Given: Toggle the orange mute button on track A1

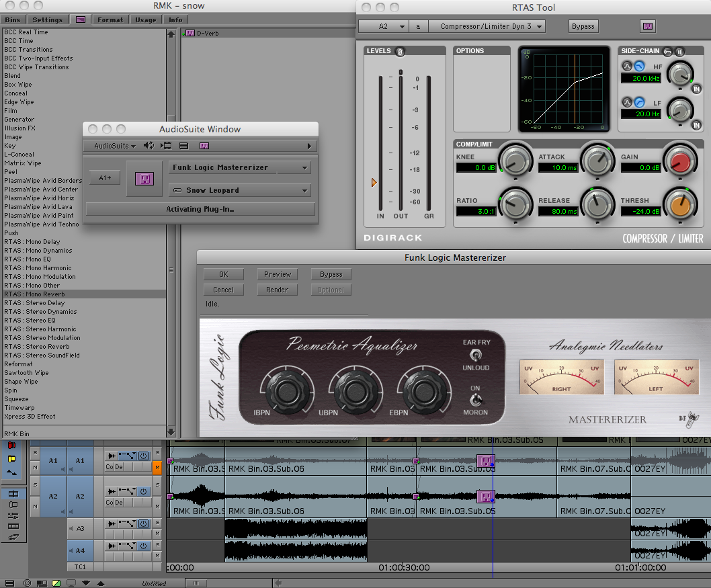Looking at the screenshot, I should click(x=157, y=467).
